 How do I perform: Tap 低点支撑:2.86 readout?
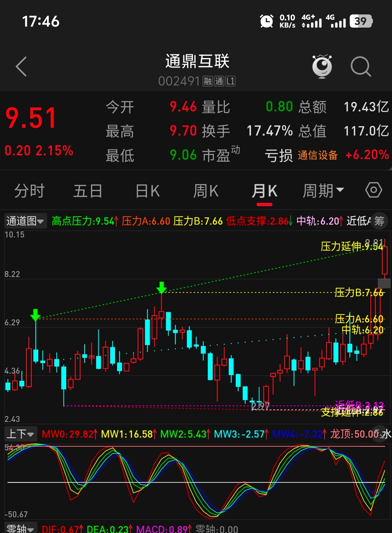click(259, 221)
